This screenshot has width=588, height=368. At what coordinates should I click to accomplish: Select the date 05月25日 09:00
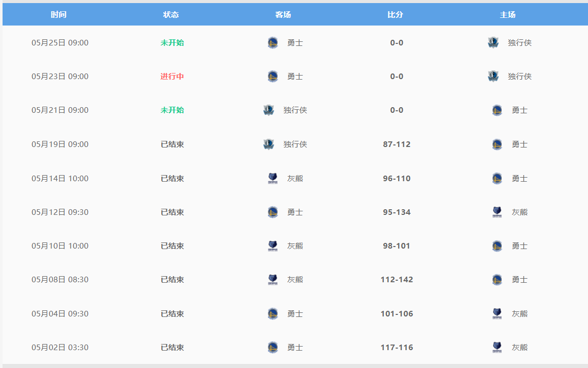(x=60, y=43)
